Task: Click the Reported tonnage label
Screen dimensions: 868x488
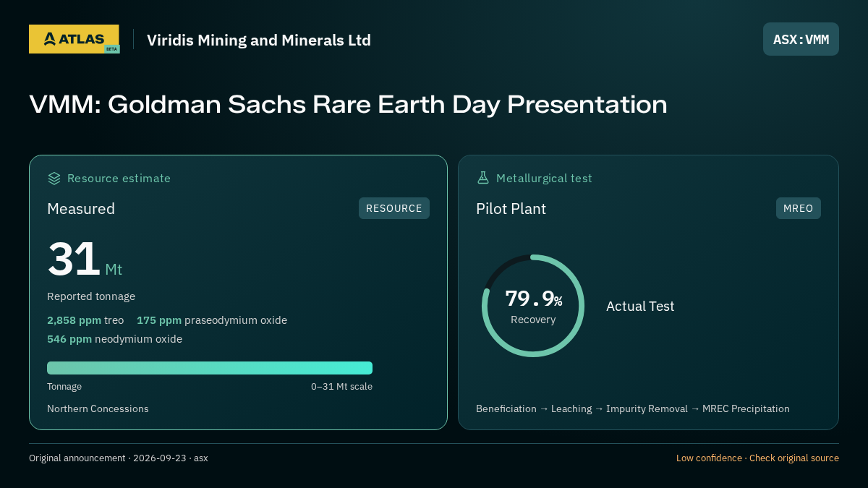Action: (x=91, y=296)
